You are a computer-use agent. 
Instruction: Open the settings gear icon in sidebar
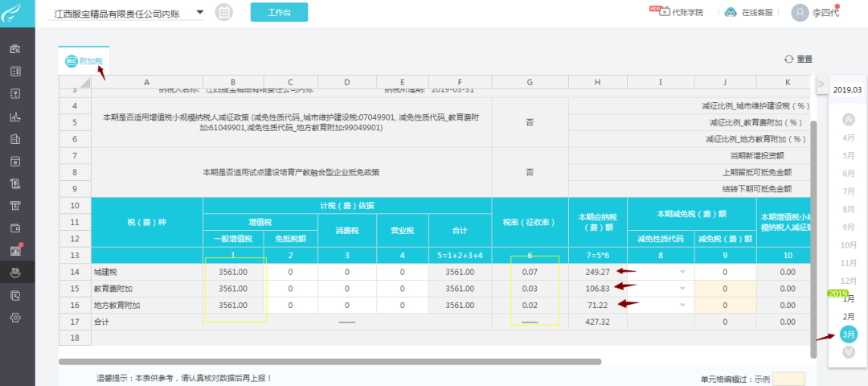click(x=15, y=318)
